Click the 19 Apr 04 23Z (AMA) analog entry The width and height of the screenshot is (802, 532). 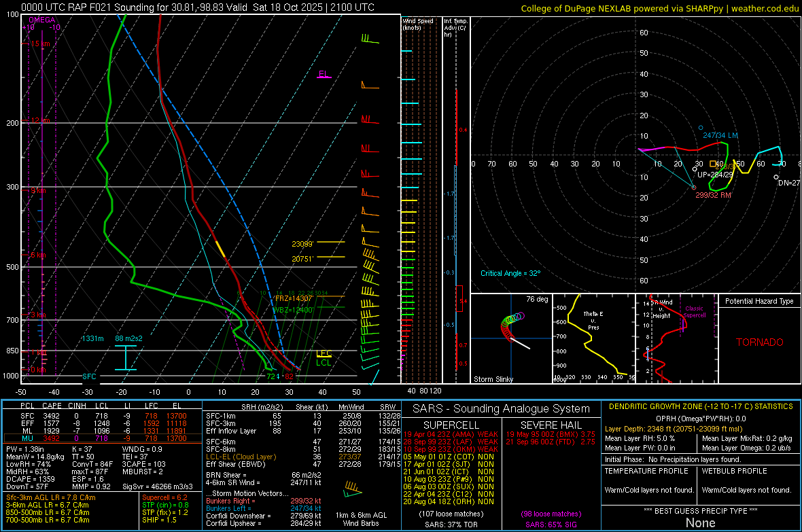coord(450,434)
